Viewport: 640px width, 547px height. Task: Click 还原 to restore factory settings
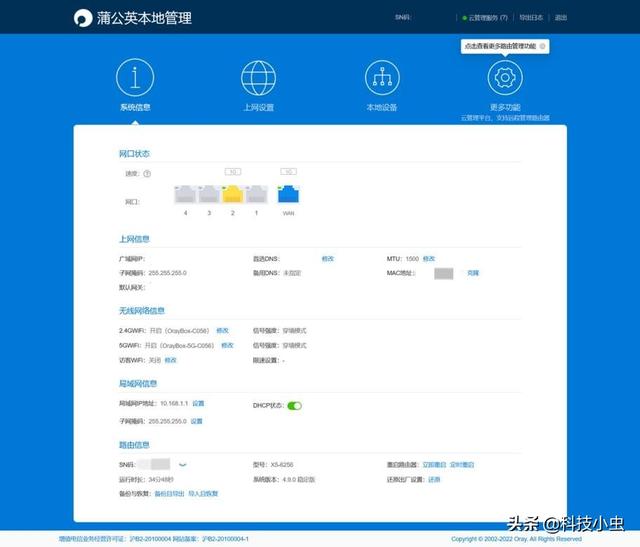click(x=434, y=479)
